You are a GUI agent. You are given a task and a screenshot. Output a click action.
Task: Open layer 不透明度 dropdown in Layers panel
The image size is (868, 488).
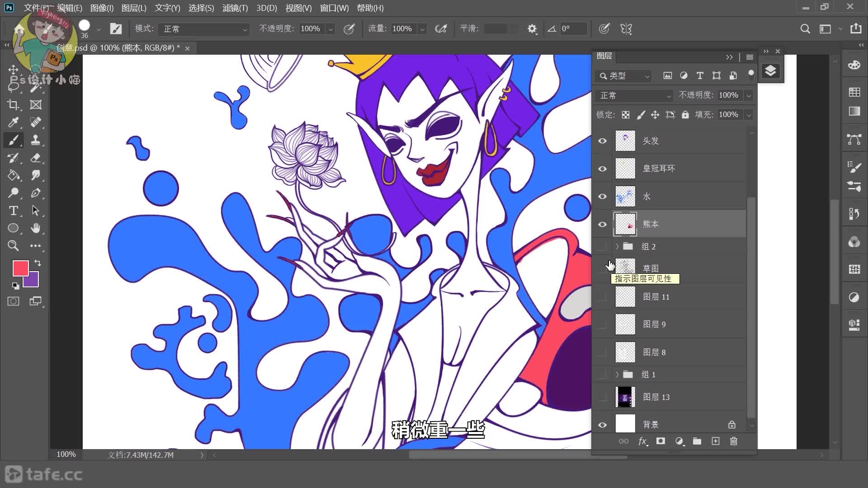point(749,95)
